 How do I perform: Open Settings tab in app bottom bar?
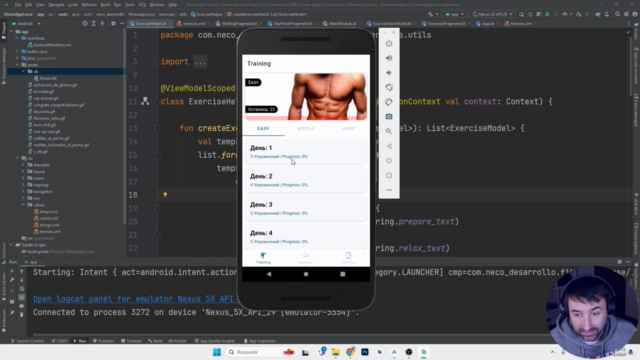[348, 258]
